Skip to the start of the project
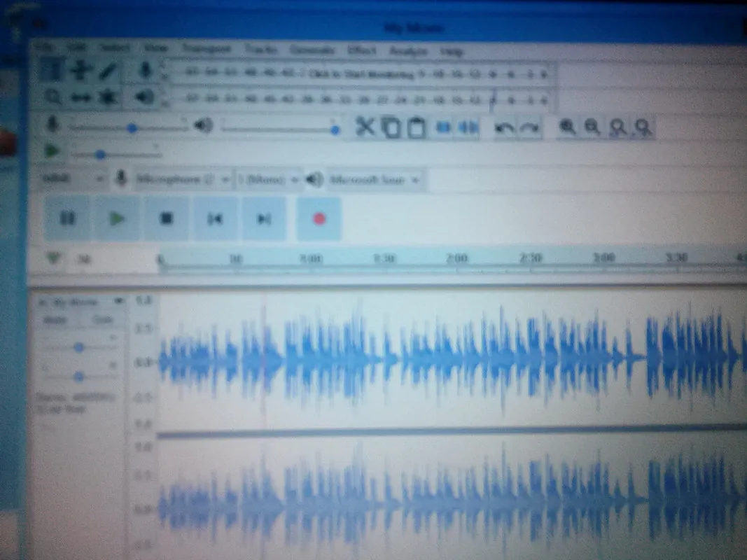Viewport: 747px width, 560px height. (x=216, y=219)
